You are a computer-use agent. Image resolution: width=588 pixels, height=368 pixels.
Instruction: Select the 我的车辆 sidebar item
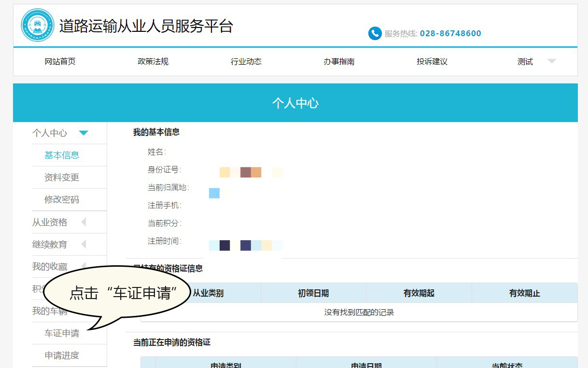point(50,311)
